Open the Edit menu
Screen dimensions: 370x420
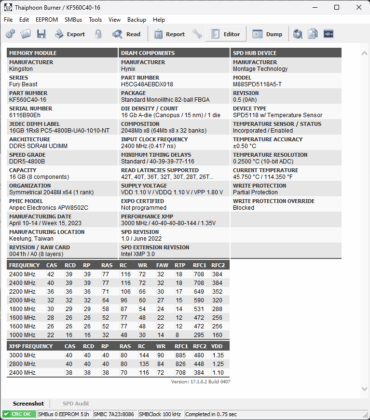tap(24, 20)
